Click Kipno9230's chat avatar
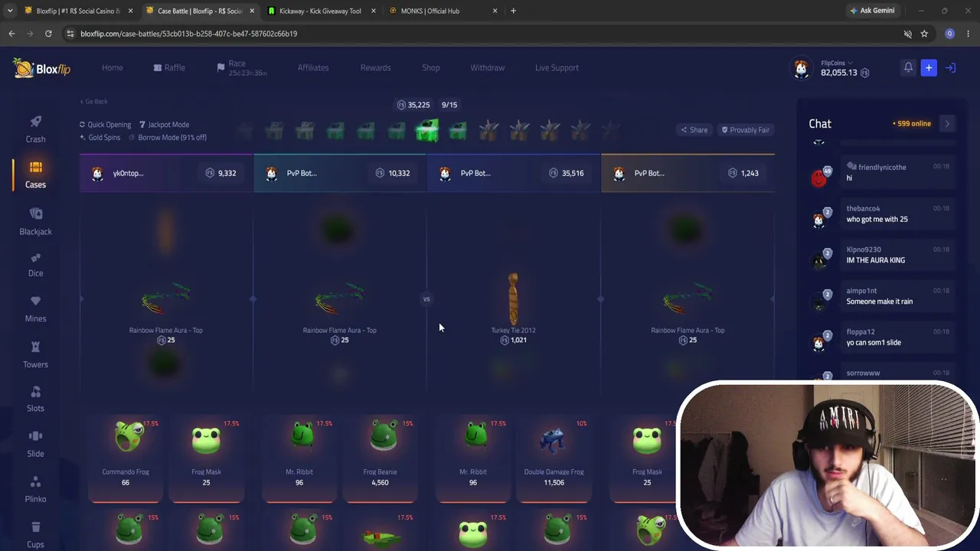The image size is (980, 551). coord(819,260)
